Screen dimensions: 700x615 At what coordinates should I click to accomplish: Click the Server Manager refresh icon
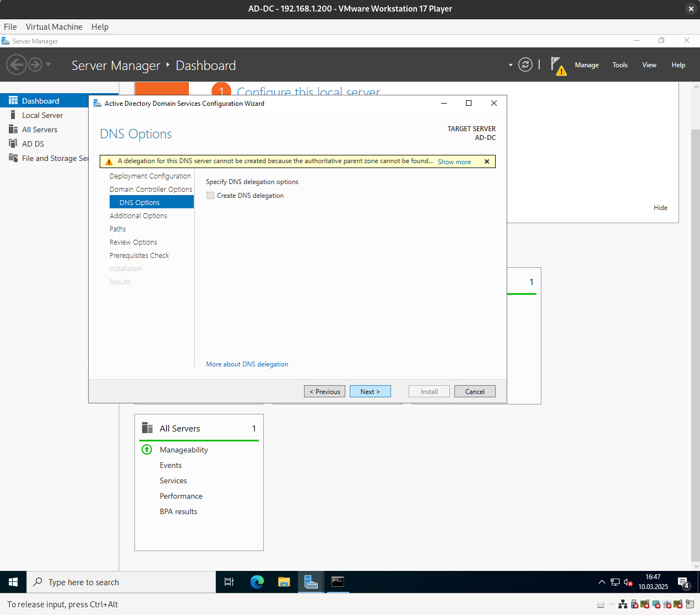(x=525, y=65)
